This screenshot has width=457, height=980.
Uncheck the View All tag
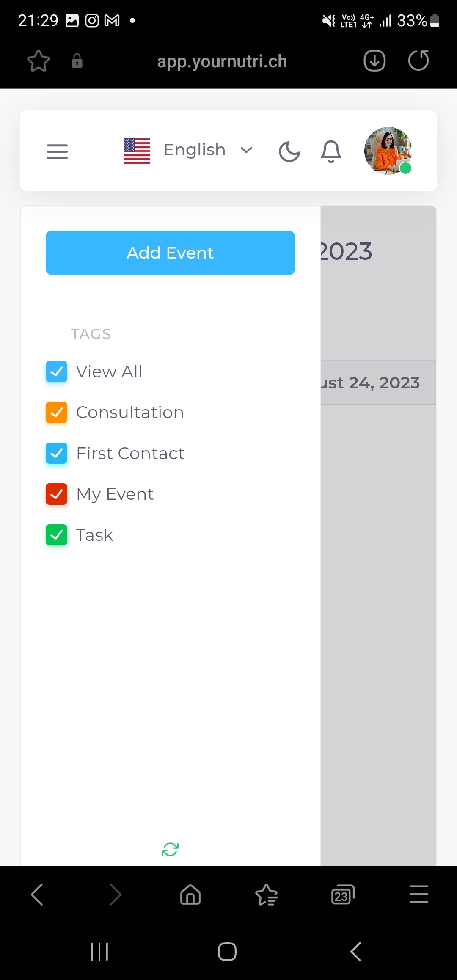coord(56,372)
